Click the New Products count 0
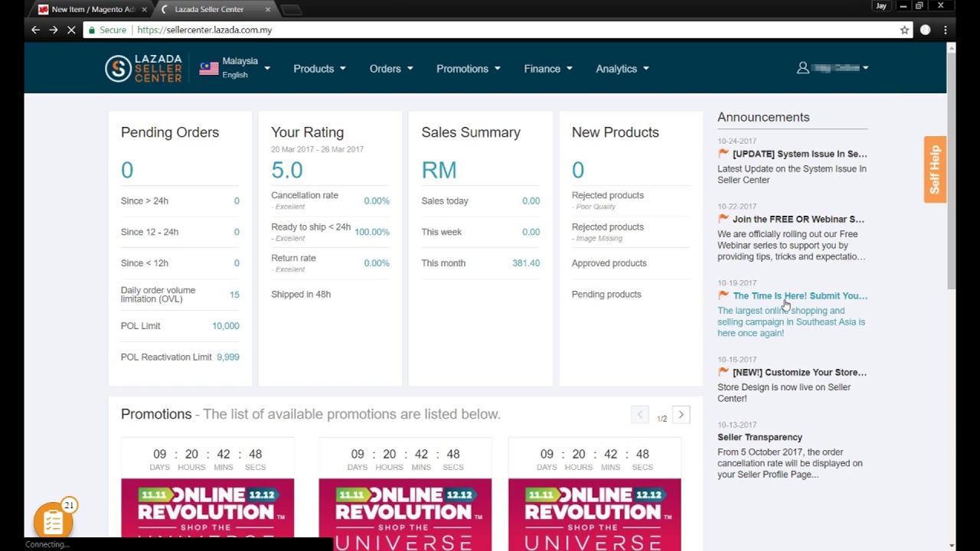 click(x=578, y=170)
